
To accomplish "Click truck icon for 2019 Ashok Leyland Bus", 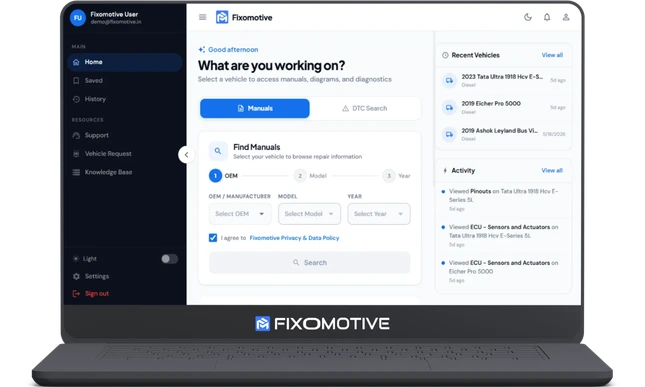I will (450, 134).
